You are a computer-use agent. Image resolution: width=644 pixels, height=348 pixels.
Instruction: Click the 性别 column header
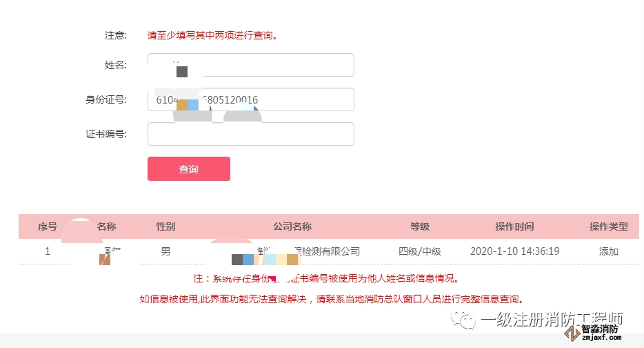[x=165, y=226]
